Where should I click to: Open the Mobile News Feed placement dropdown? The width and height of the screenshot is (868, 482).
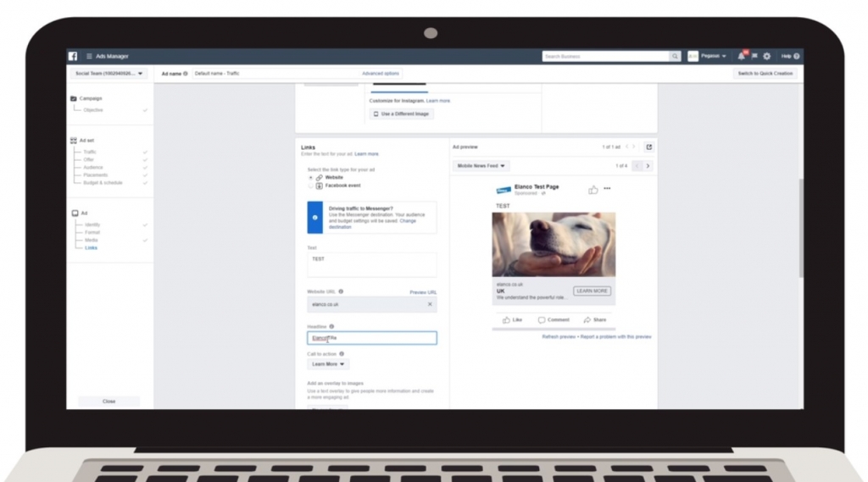tap(481, 166)
